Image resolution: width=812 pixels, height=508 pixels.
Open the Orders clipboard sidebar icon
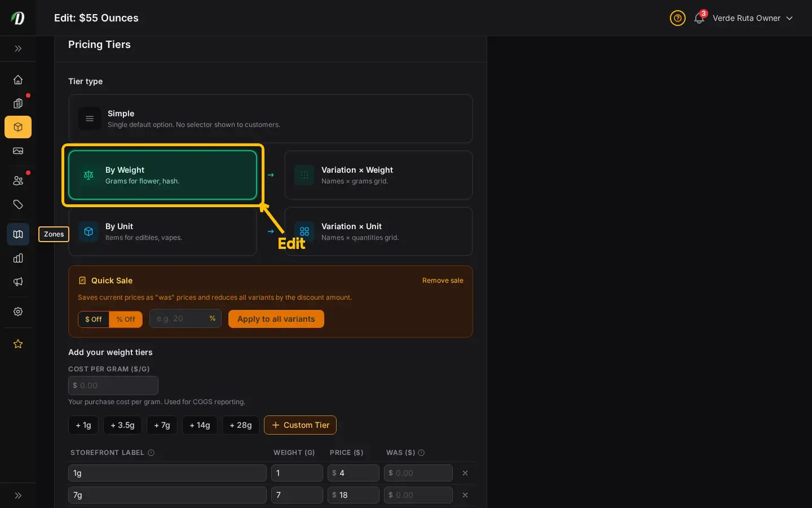click(18, 103)
